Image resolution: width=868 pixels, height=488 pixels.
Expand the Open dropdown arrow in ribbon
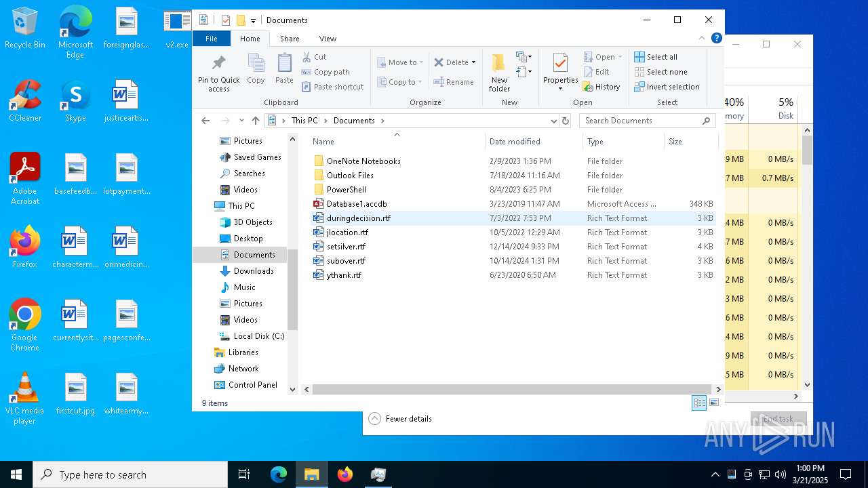(620, 57)
